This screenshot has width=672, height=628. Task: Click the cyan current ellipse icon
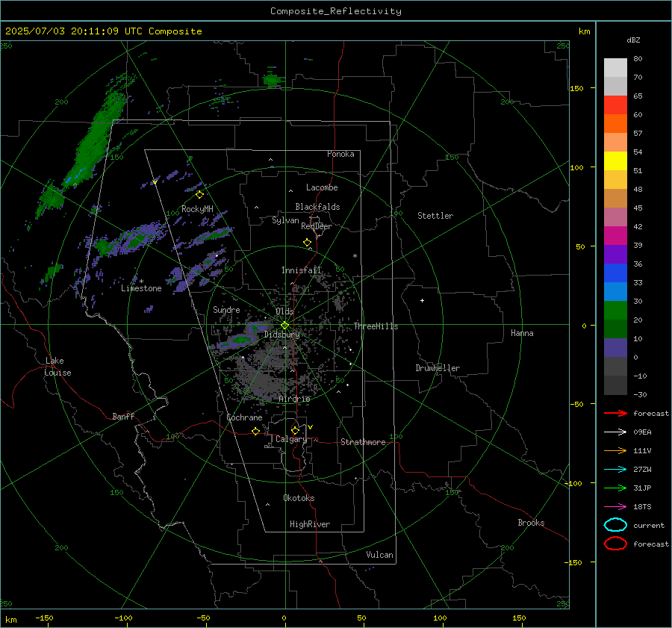pos(615,525)
